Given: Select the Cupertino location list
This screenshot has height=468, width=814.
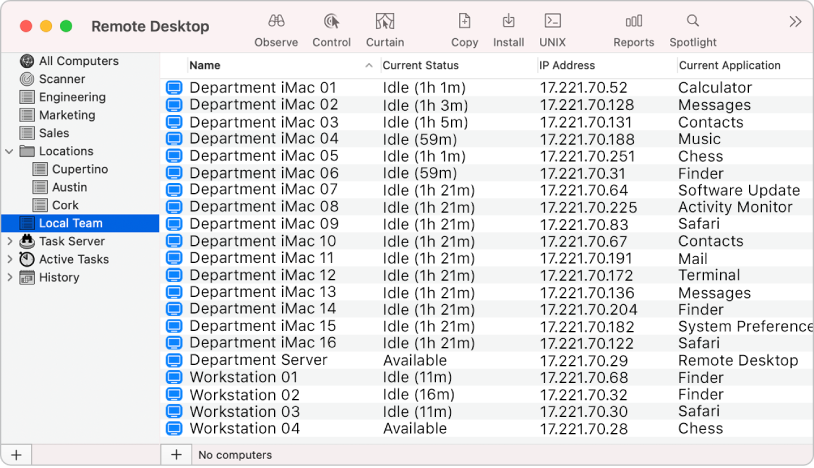Looking at the screenshot, I should [x=79, y=169].
